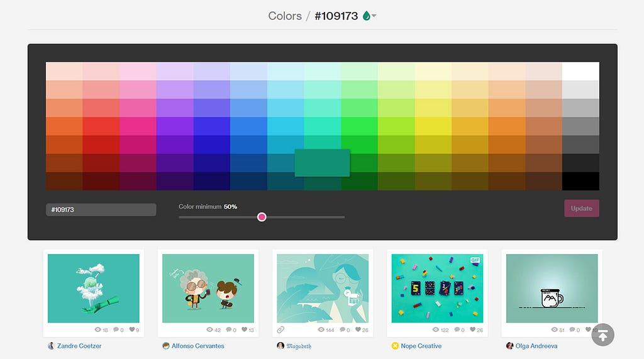The image size is (644, 359).
Task: Click the GIF badge on the cards shot
Action: click(x=475, y=260)
